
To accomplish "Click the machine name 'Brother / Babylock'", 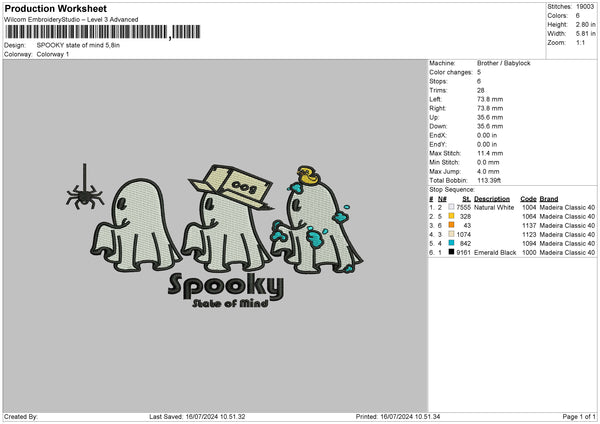I will click(x=504, y=63).
